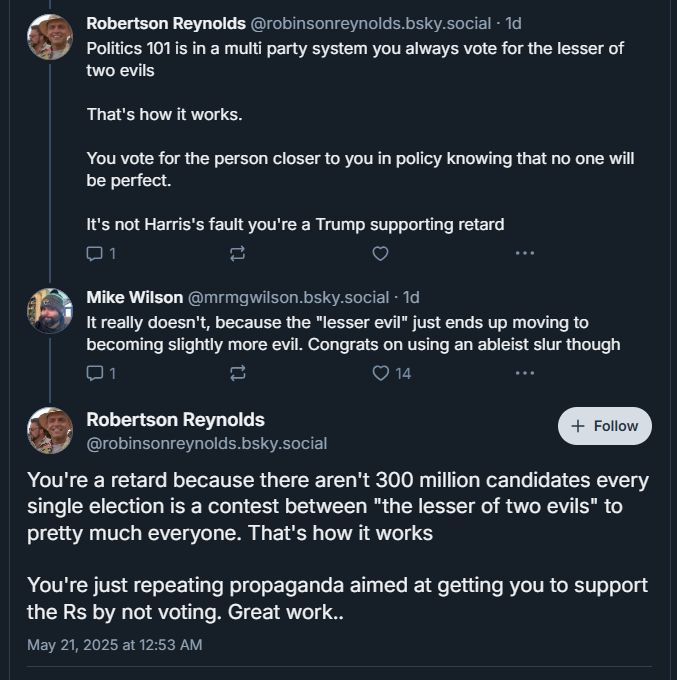Reply to Mike Wilson's post
677x680 pixels.
click(95, 373)
